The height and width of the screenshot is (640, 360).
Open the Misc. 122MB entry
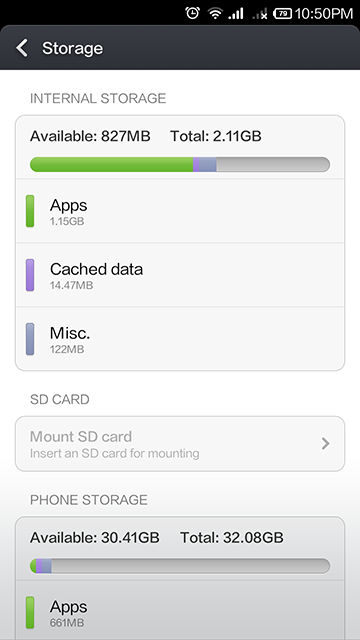tap(180, 339)
